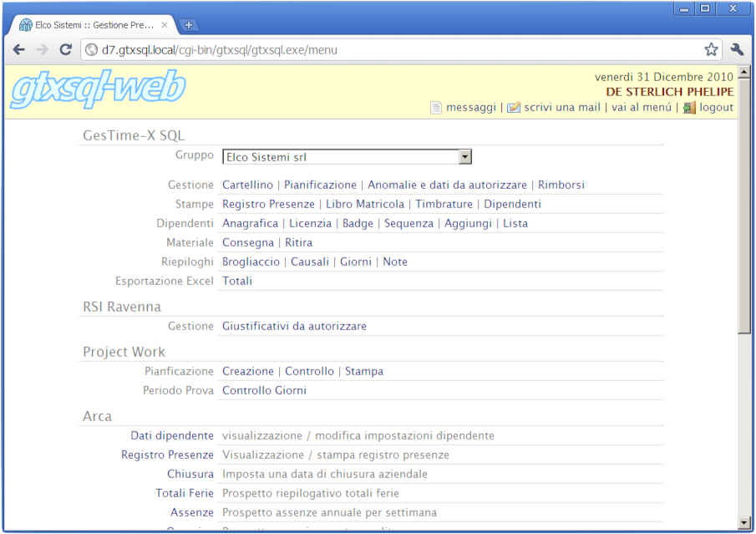This screenshot has height=534, width=756.
Task: Open the Libro Matricola link
Action: click(x=365, y=204)
